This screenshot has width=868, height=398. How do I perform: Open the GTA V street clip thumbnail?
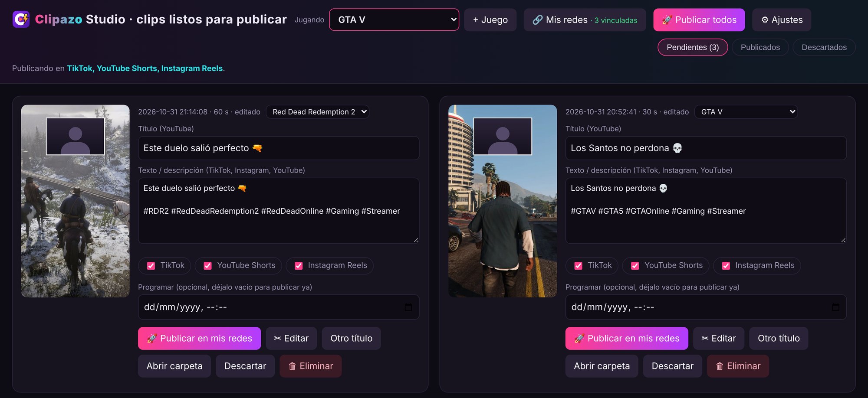(503, 201)
